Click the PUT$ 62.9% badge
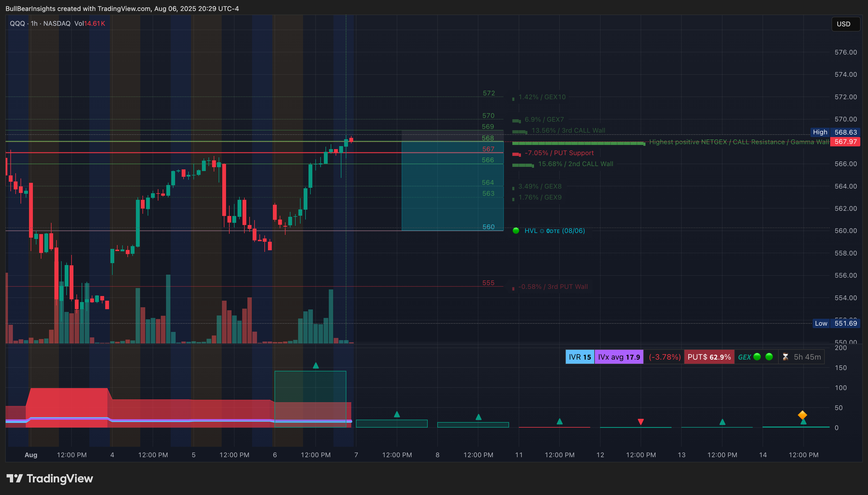The height and width of the screenshot is (495, 868). pyautogui.click(x=709, y=357)
